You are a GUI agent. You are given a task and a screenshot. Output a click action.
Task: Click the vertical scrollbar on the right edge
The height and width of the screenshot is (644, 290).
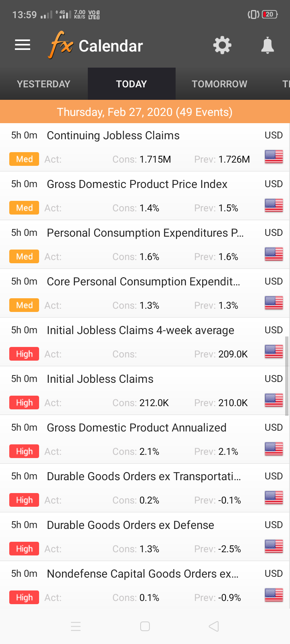(x=287, y=376)
